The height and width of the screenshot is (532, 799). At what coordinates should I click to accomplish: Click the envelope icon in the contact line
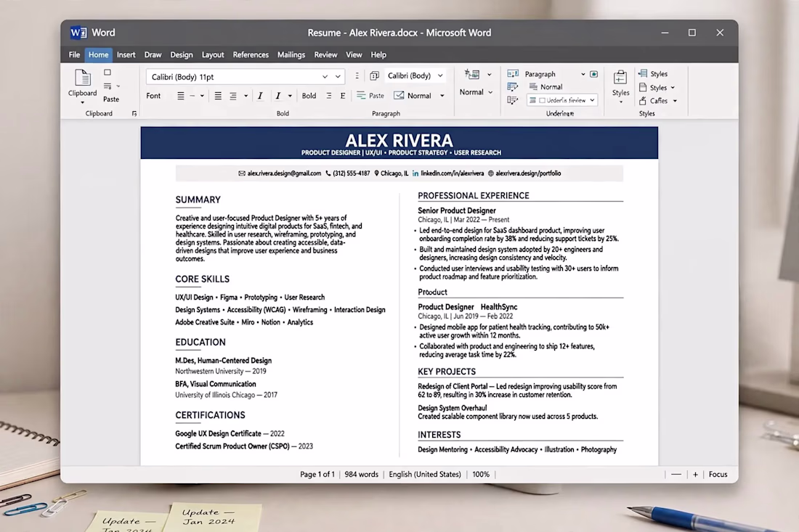(x=242, y=173)
